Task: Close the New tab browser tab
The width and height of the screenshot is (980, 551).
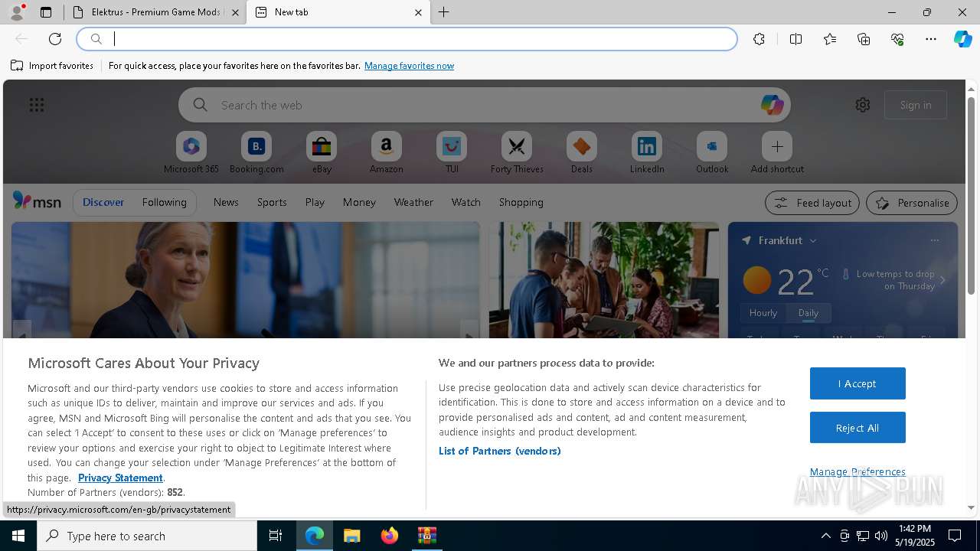Action: 418,12
